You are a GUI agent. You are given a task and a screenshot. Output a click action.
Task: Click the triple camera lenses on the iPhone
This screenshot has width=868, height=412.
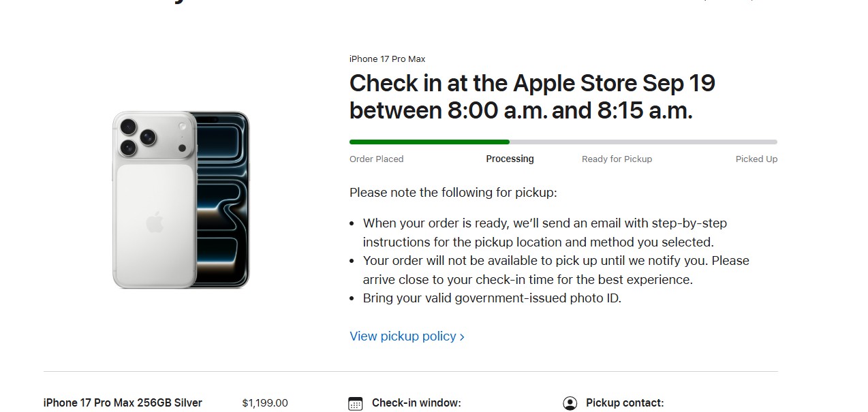click(138, 136)
